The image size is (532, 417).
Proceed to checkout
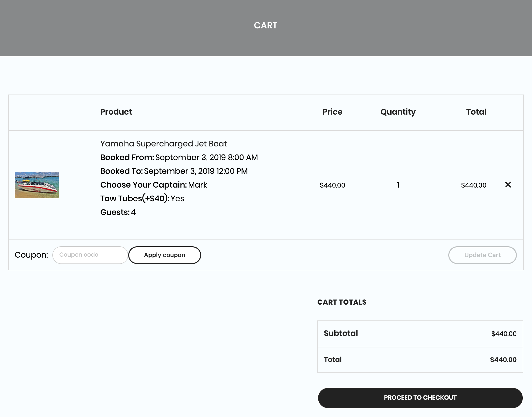click(420, 398)
